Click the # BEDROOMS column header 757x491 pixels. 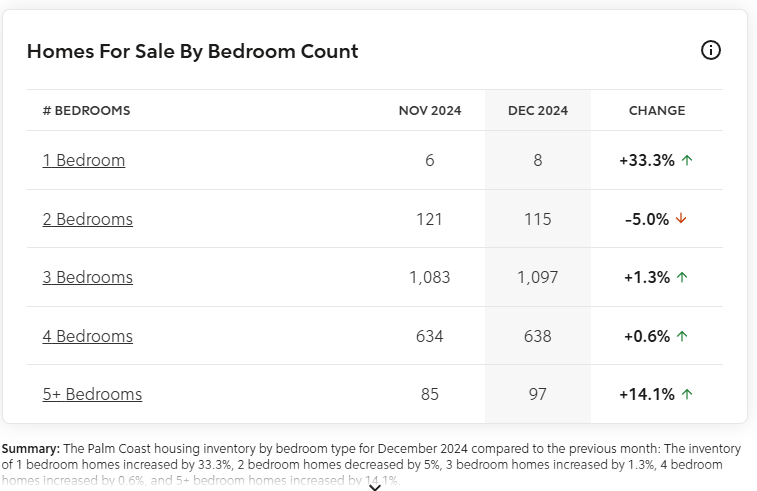point(87,111)
